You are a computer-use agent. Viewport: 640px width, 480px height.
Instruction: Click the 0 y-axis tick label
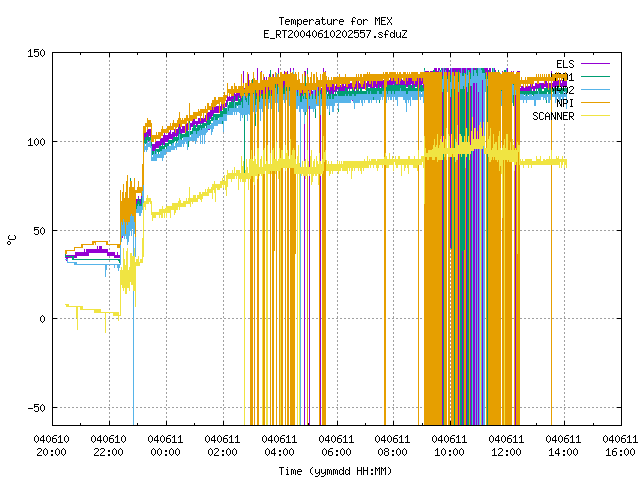42,319
